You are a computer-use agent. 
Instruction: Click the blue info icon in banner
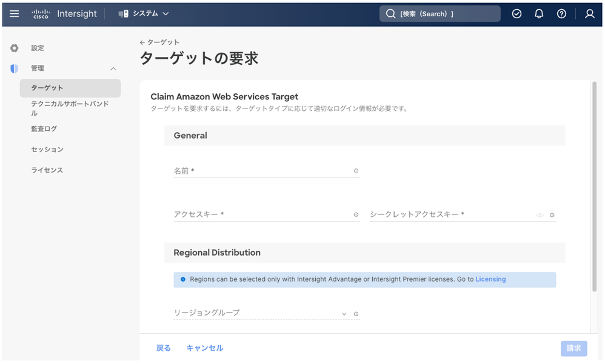coord(183,280)
